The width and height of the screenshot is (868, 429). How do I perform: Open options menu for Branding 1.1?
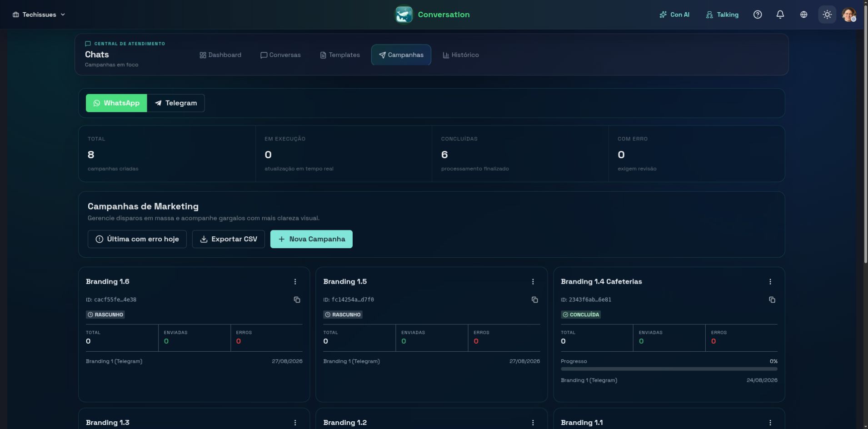tap(770, 423)
